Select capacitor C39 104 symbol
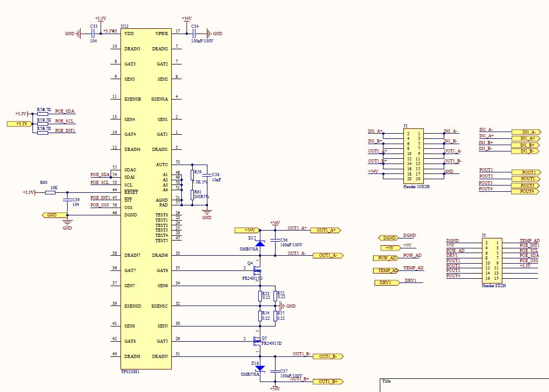Viewport: 549px width, 392px height. (67, 200)
